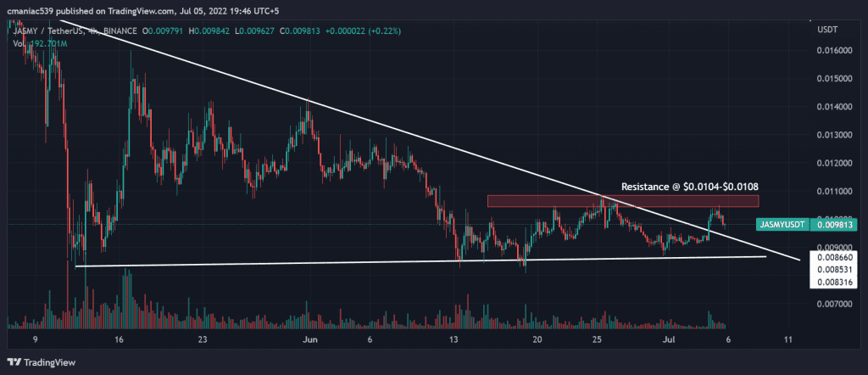Click the JASMYUSDT price label tag
The width and height of the screenshot is (868, 375).
(x=782, y=224)
